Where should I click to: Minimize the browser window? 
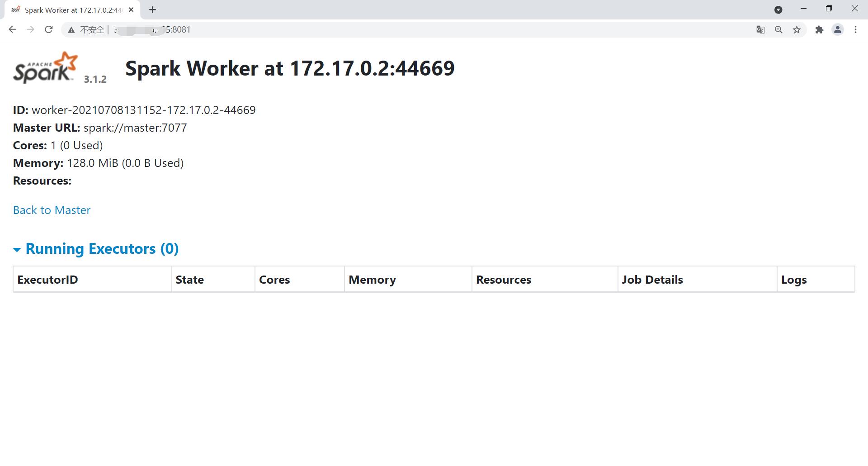coord(803,9)
